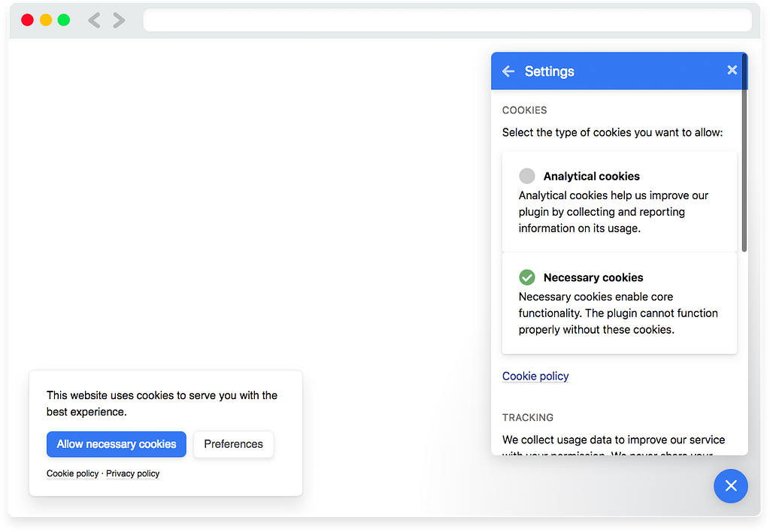
Task: Click the Settings panel scrollbar
Action: [744, 173]
